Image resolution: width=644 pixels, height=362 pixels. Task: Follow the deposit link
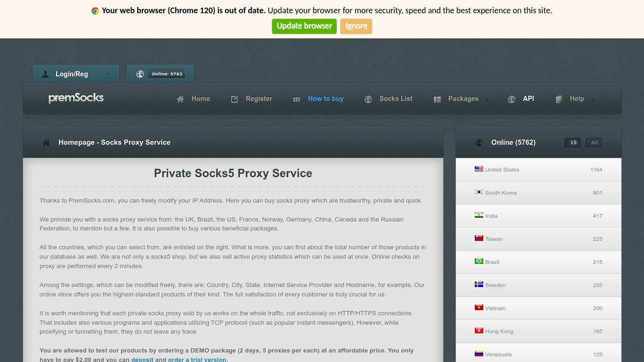(142, 359)
